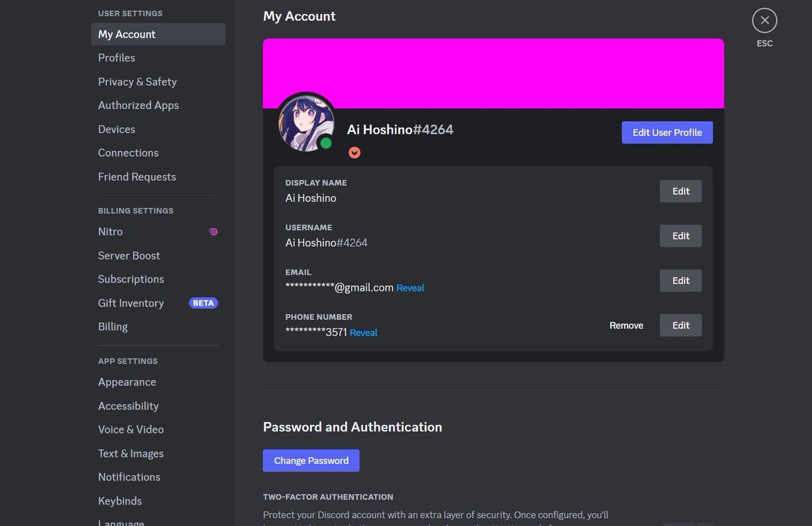Click the masked @gmail.com email text

click(x=340, y=288)
